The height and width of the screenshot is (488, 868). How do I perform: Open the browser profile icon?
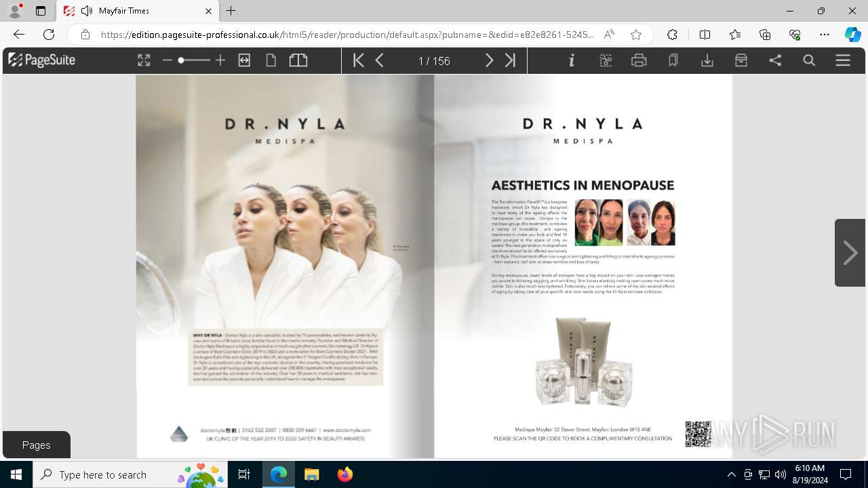[15, 11]
